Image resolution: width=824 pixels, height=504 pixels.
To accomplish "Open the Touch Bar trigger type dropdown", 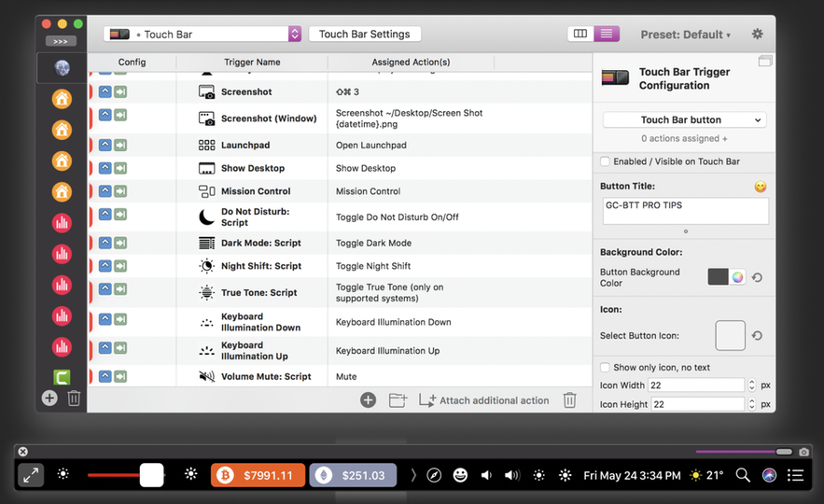I will tap(203, 35).
